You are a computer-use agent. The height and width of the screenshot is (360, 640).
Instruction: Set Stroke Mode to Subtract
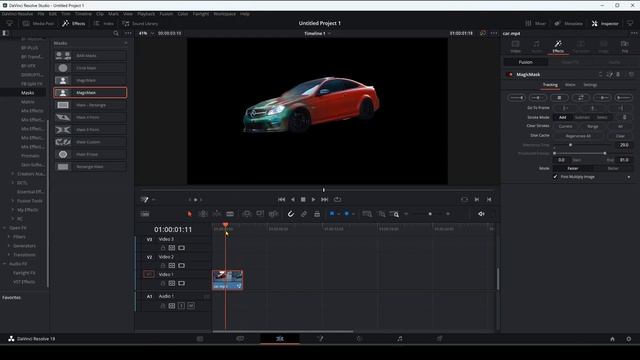[x=582, y=117]
